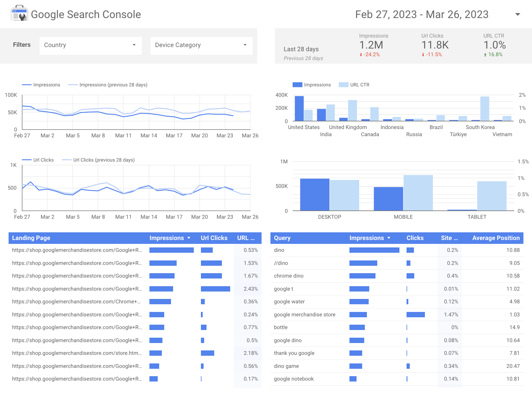Click the 'dino' query row
532x396 pixels.
397,250
